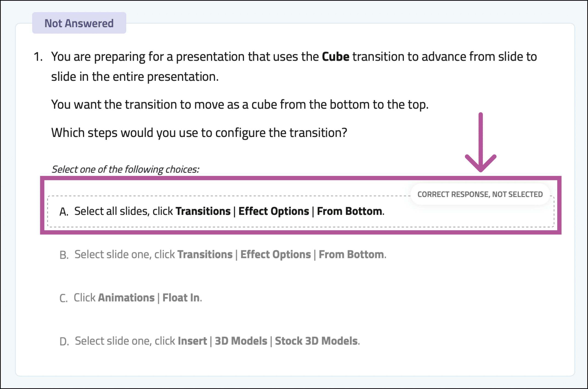Click the Not Answered status badge

coord(79,23)
